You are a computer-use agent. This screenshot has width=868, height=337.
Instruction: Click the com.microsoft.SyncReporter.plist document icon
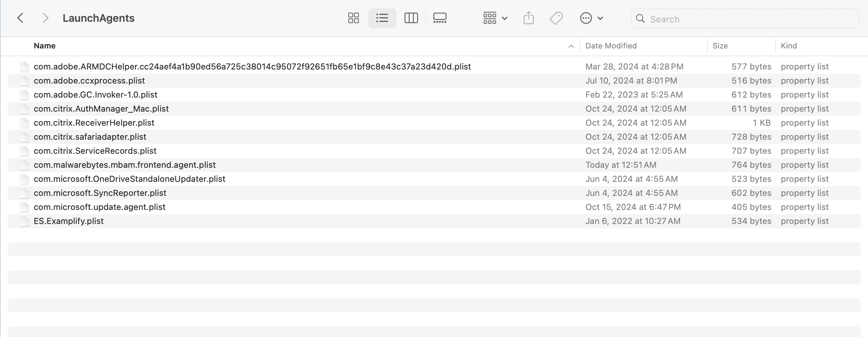pos(25,193)
